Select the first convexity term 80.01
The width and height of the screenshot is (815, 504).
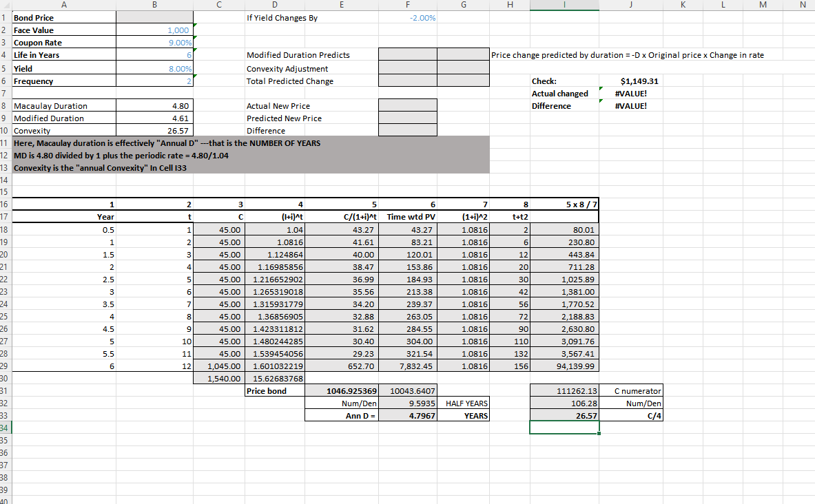[564, 229]
